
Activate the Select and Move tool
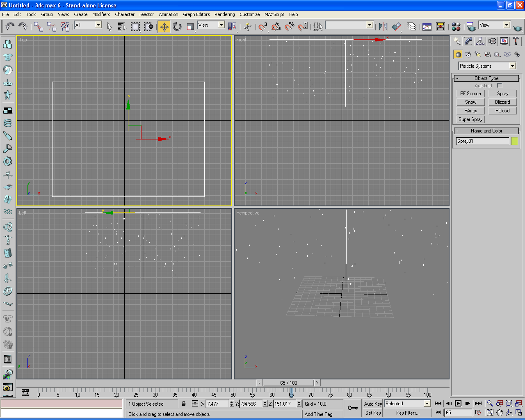[x=164, y=27]
